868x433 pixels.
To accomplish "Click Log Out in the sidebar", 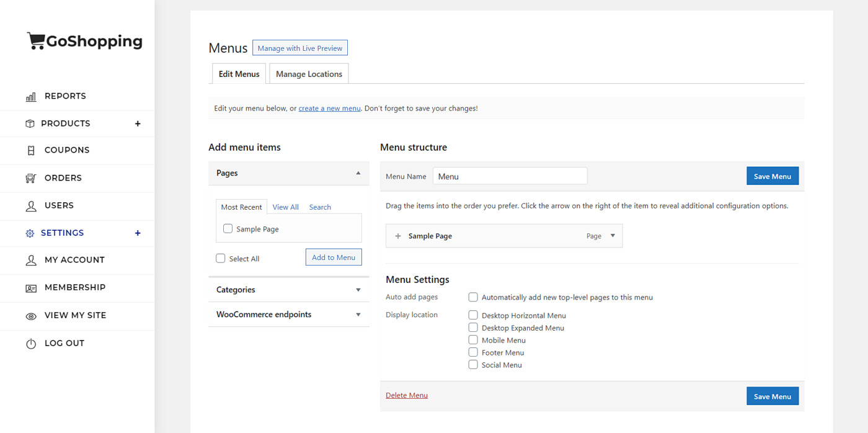I will click(64, 343).
